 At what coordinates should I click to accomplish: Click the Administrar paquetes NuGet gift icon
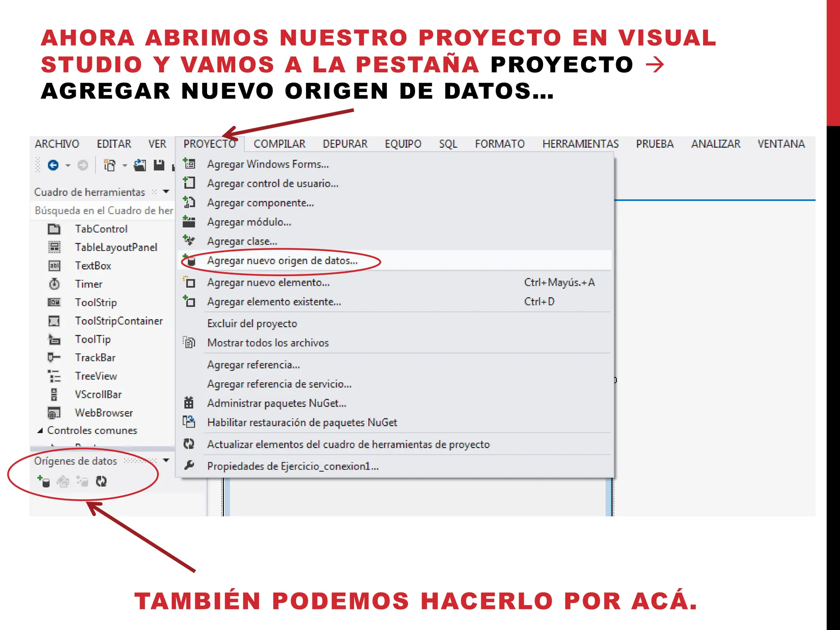pyautogui.click(x=189, y=403)
